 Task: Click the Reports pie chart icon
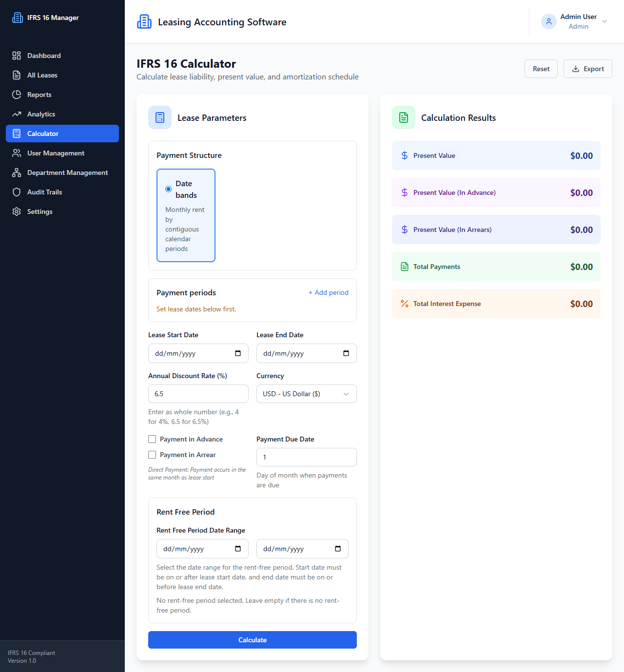[x=17, y=95]
